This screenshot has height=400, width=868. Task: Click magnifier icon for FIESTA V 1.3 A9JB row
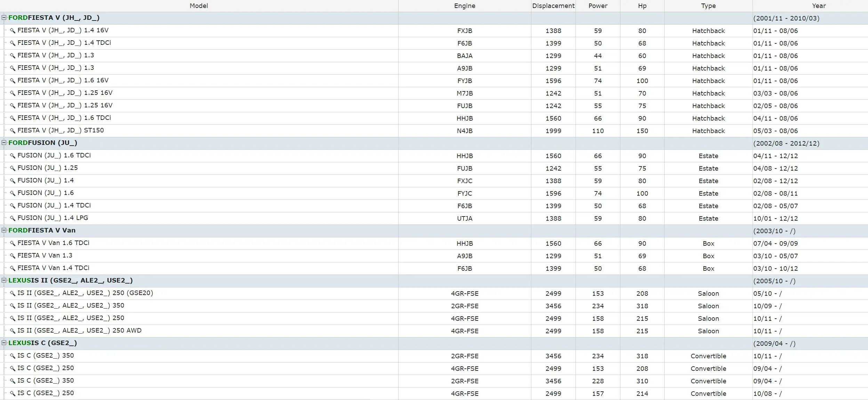pyautogui.click(x=13, y=68)
